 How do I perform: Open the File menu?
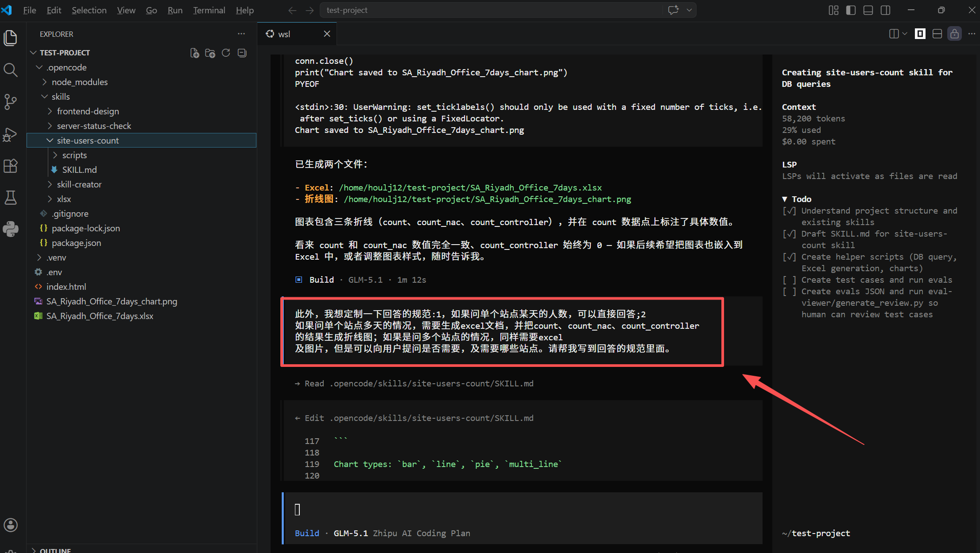coord(30,10)
